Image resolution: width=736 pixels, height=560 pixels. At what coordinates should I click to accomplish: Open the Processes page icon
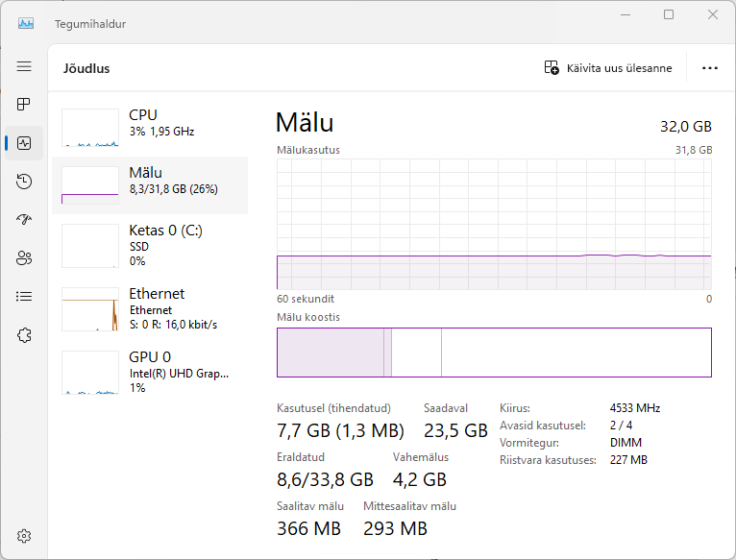(x=24, y=104)
